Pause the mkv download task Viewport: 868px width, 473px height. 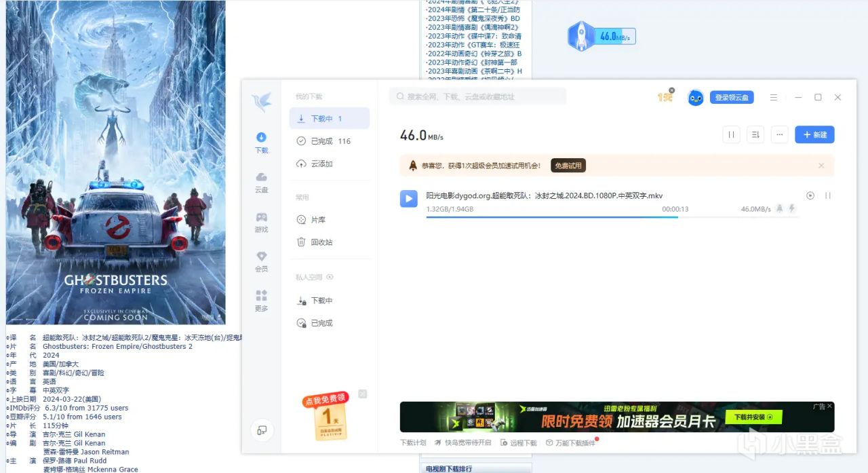(828, 195)
